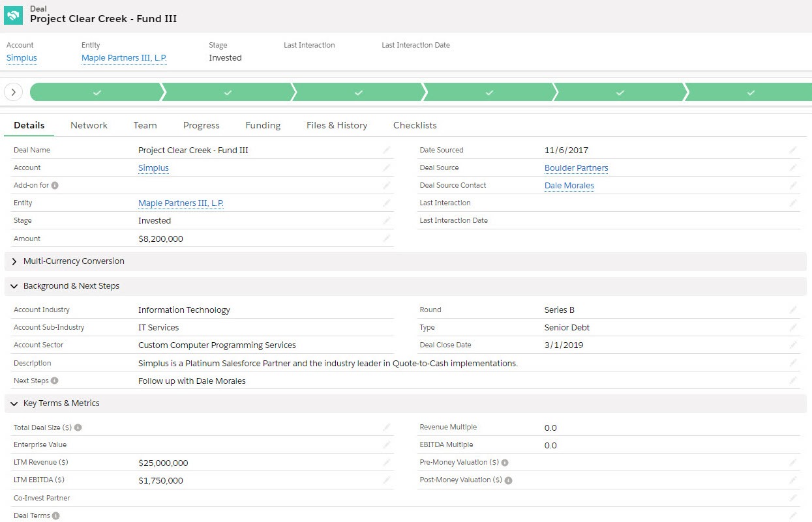812x522 pixels.
Task: Edit the Total Deal Size pencil icon
Action: pyautogui.click(x=387, y=428)
